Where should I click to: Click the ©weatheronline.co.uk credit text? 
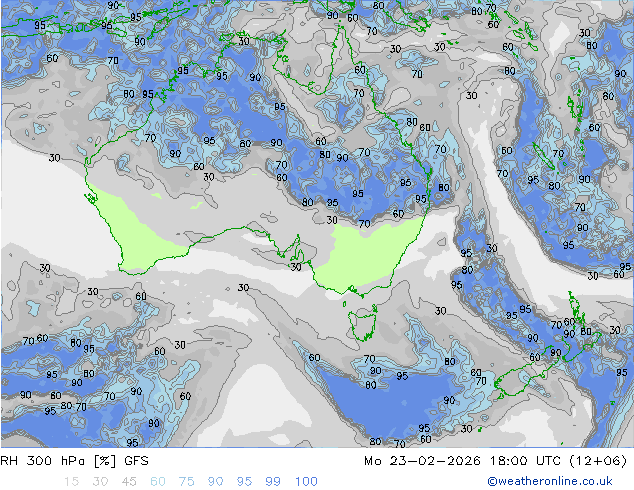pyautogui.click(x=550, y=481)
